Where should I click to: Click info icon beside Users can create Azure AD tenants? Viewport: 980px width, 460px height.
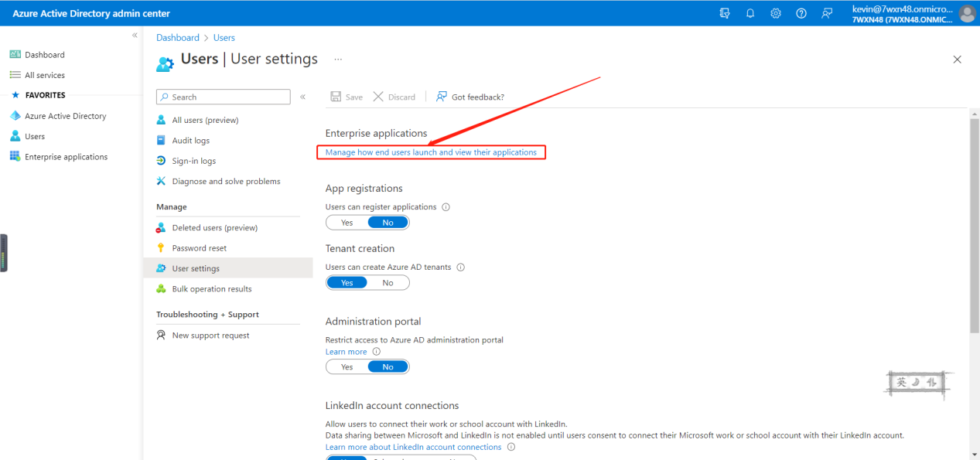coord(461,267)
